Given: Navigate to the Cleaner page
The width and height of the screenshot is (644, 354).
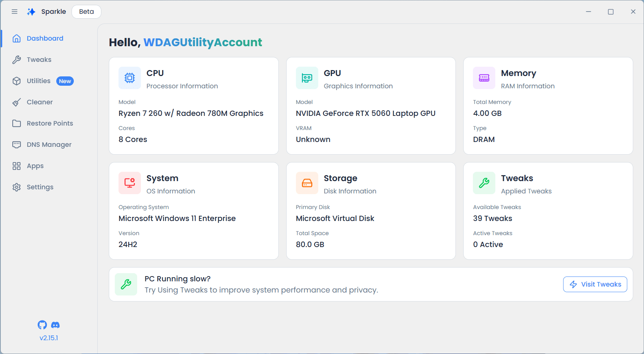Looking at the screenshot, I should click(x=40, y=102).
